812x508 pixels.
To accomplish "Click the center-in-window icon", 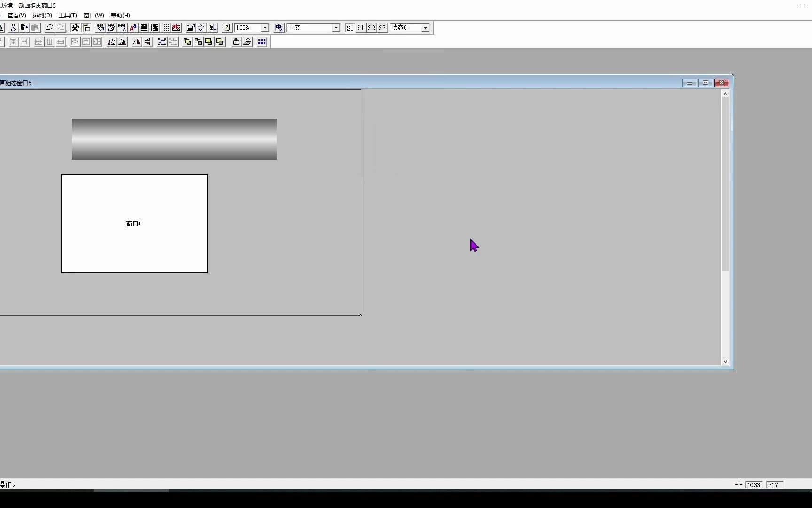I will click(x=75, y=42).
